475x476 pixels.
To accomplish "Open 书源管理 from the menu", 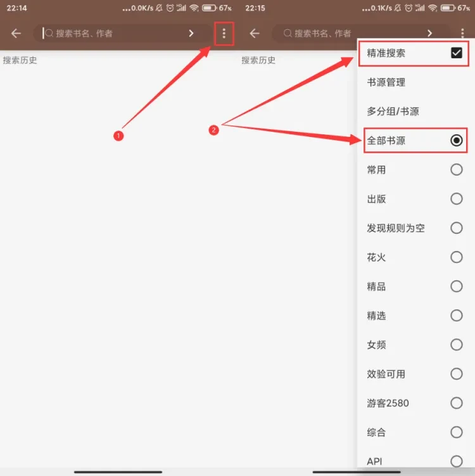I will (x=386, y=82).
